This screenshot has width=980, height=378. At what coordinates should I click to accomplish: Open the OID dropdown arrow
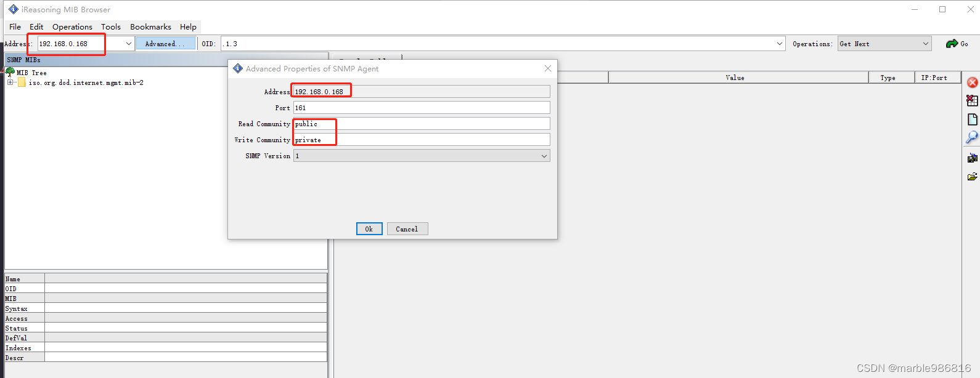click(x=779, y=44)
